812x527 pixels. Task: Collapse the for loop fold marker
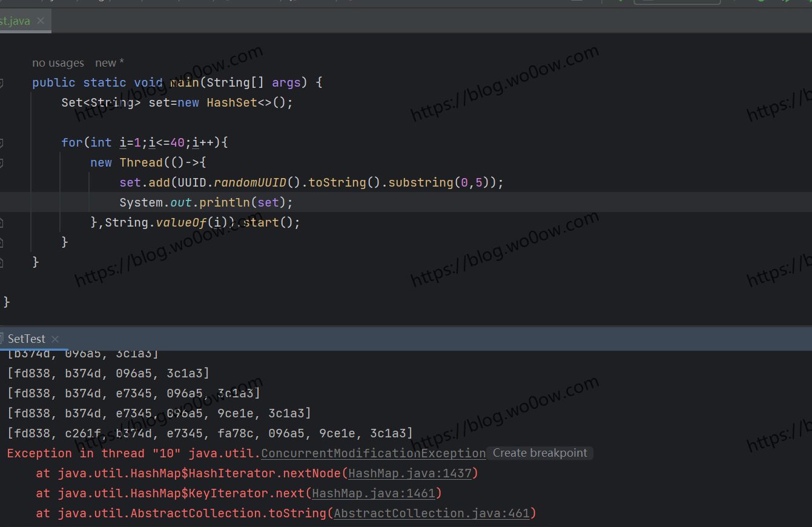pyautogui.click(x=2, y=143)
